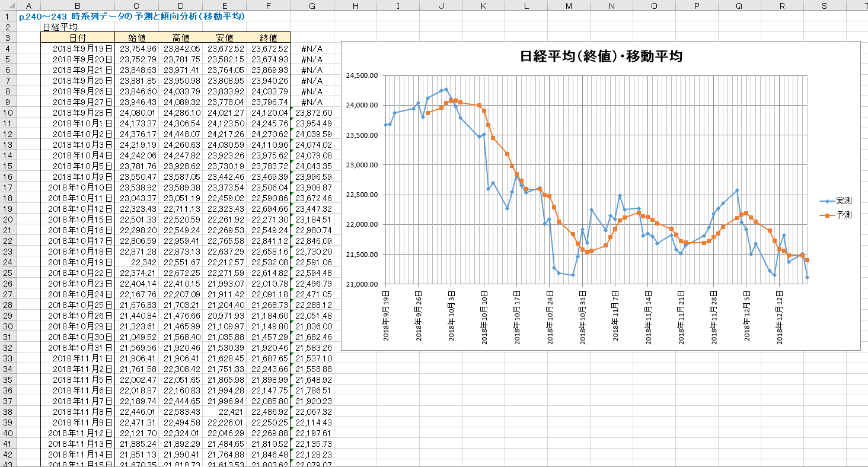Select moving average cell 22,197.61
868x467 pixels.
click(312, 433)
